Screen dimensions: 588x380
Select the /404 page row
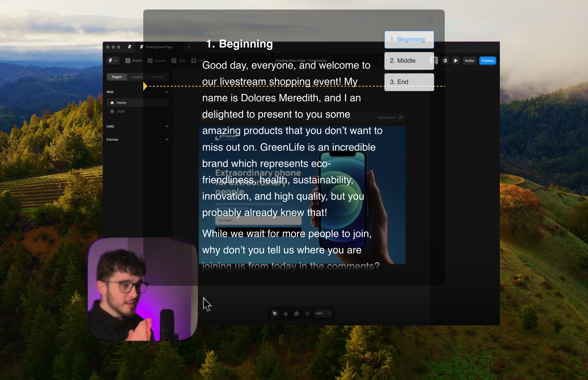137,112
